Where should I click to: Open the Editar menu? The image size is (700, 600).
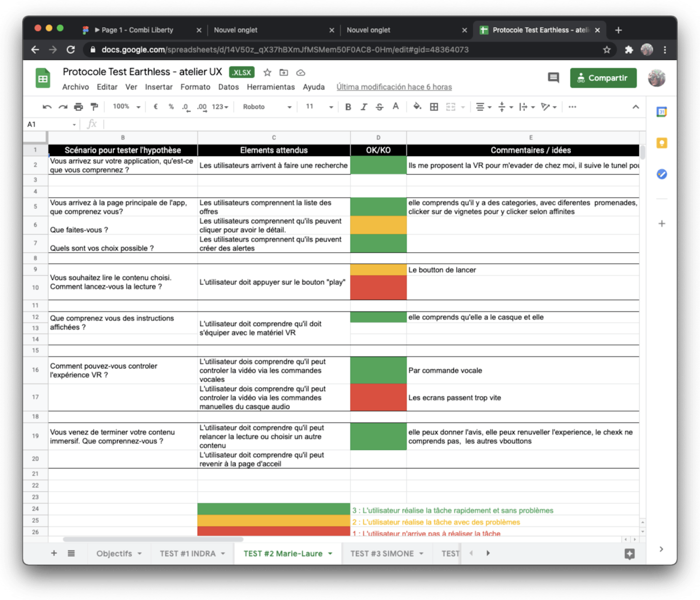click(x=107, y=87)
